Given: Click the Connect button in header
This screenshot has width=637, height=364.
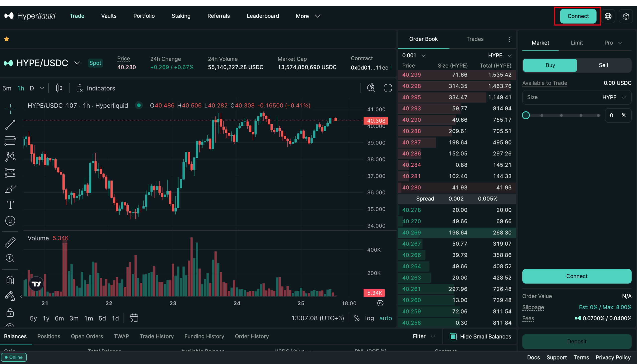Looking at the screenshot, I should (x=578, y=16).
